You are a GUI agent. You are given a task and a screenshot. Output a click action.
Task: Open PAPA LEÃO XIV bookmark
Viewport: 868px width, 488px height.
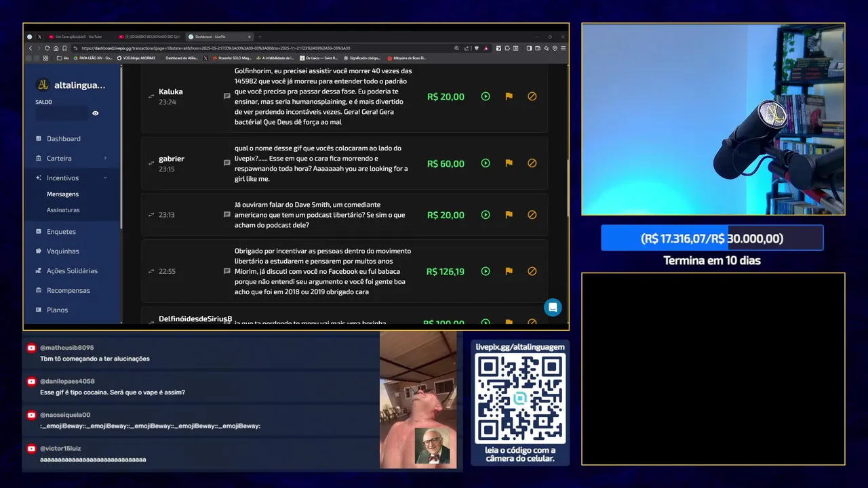92,58
